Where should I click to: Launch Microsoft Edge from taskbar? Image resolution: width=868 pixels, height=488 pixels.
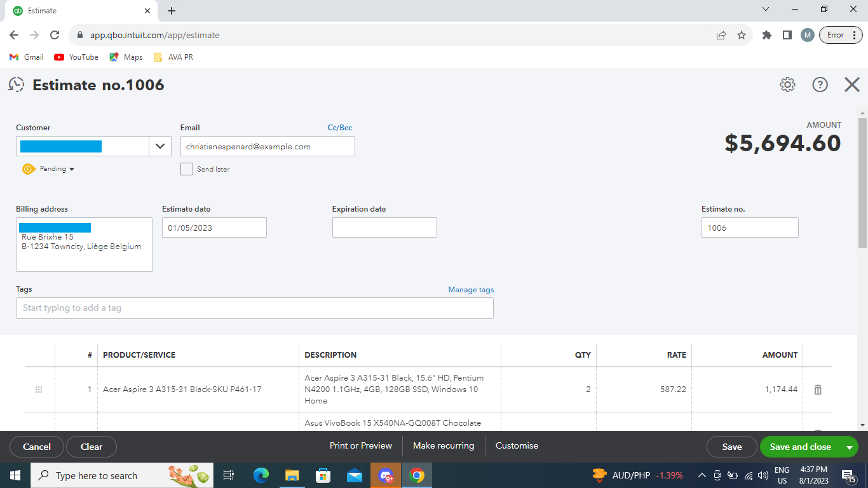click(x=261, y=475)
